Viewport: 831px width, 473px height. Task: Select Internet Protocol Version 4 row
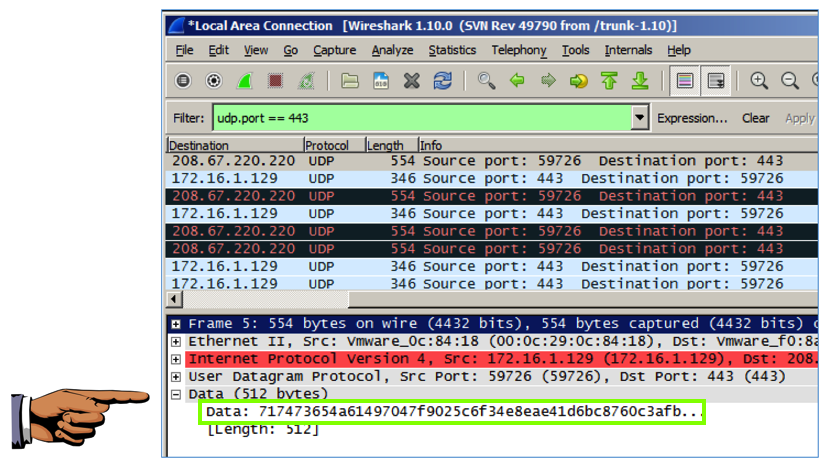coord(502,359)
